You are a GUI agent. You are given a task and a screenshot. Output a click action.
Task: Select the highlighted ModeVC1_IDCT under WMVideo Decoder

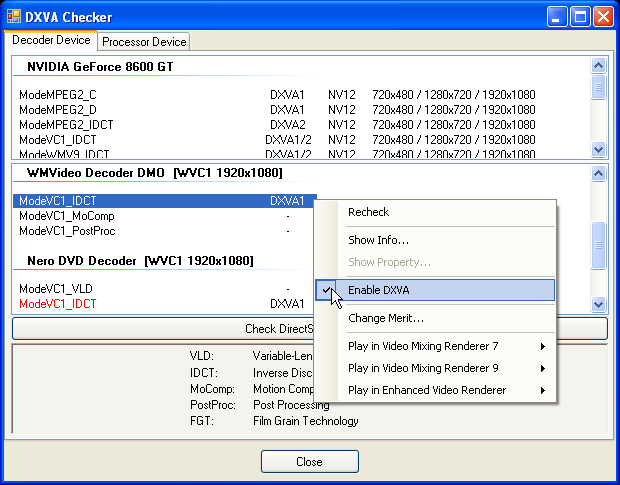165,201
